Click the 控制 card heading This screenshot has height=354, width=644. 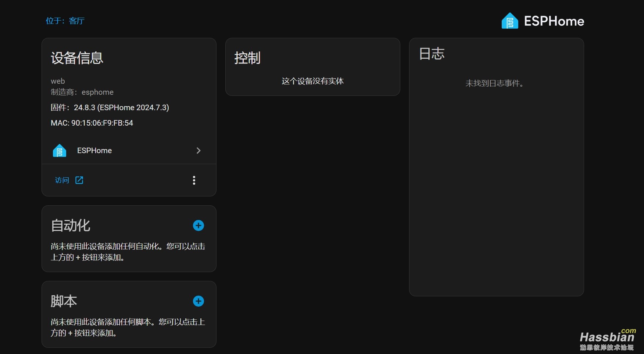pos(247,58)
